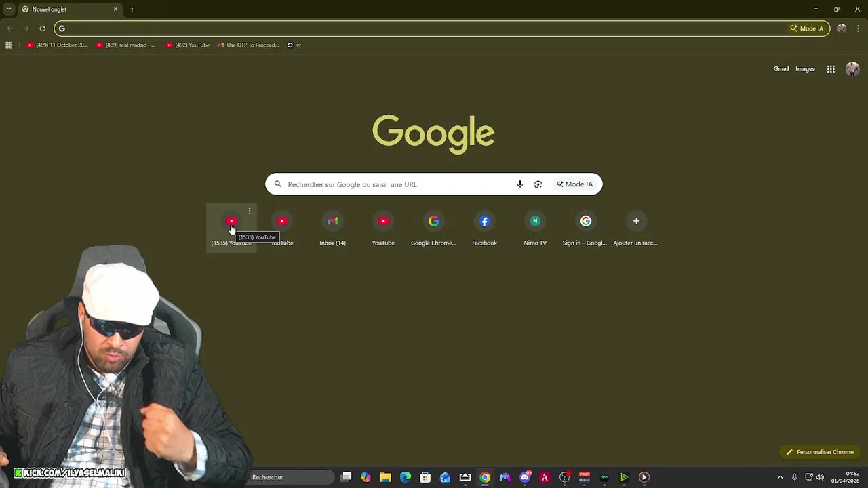Viewport: 868px width, 488px height.
Task: Close the Nouvel onglet tab
Action: pyautogui.click(x=115, y=9)
